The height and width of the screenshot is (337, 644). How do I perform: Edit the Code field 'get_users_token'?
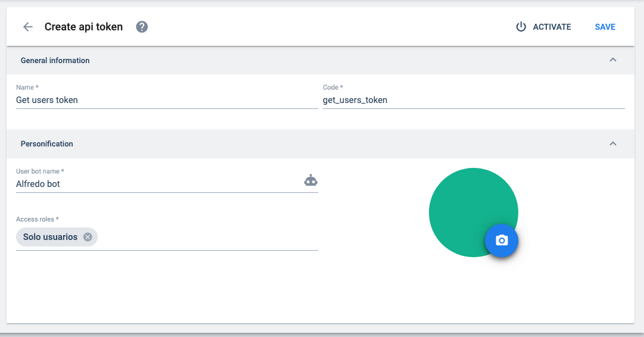[474, 100]
